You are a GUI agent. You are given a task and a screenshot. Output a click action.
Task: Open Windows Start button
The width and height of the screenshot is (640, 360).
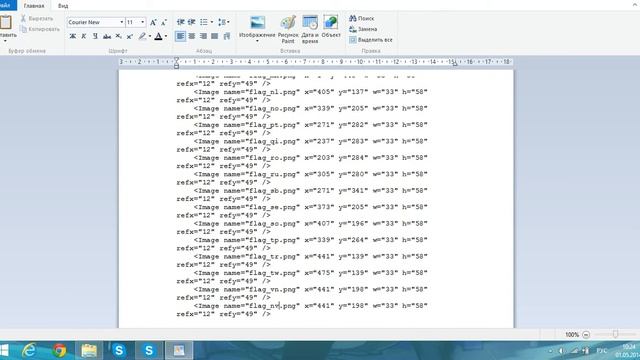[x=4, y=350]
